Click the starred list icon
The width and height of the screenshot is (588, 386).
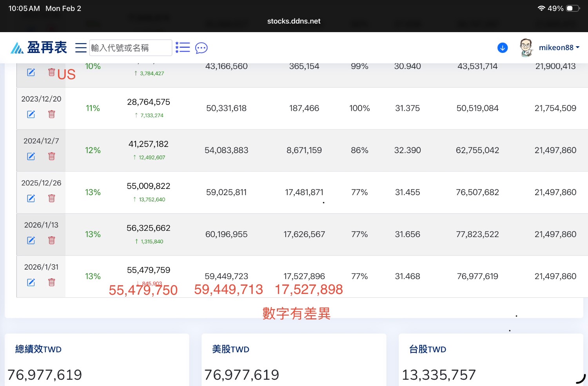(x=183, y=47)
